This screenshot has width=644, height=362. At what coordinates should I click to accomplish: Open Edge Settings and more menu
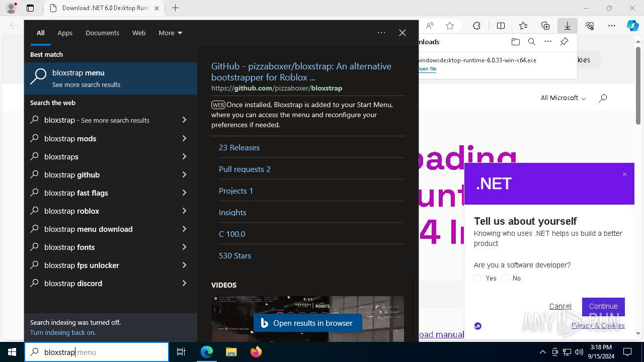coord(612,26)
